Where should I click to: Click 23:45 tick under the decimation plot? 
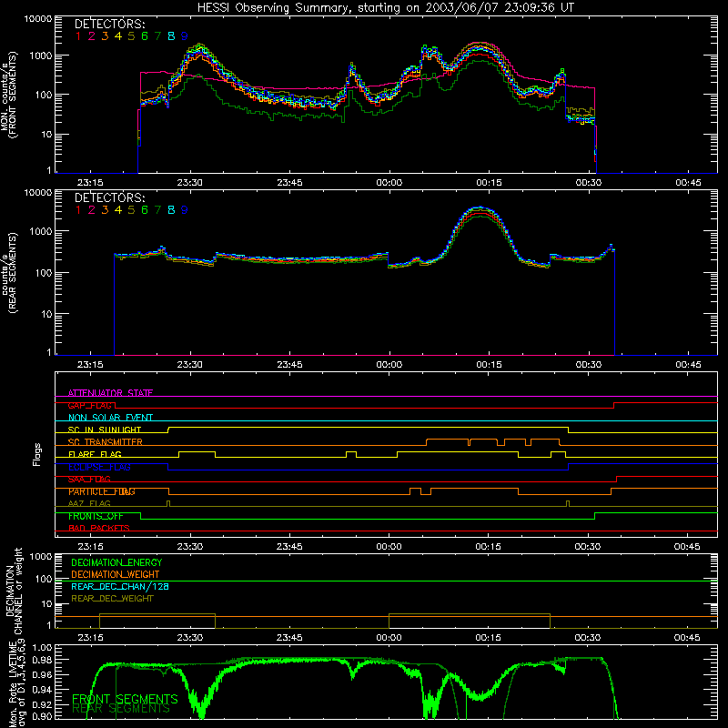pos(289,638)
